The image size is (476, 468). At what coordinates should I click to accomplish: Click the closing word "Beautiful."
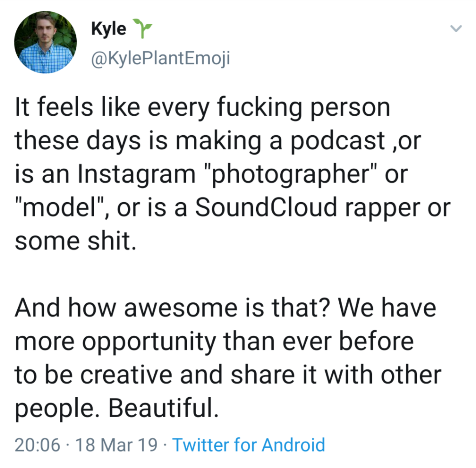point(163,409)
